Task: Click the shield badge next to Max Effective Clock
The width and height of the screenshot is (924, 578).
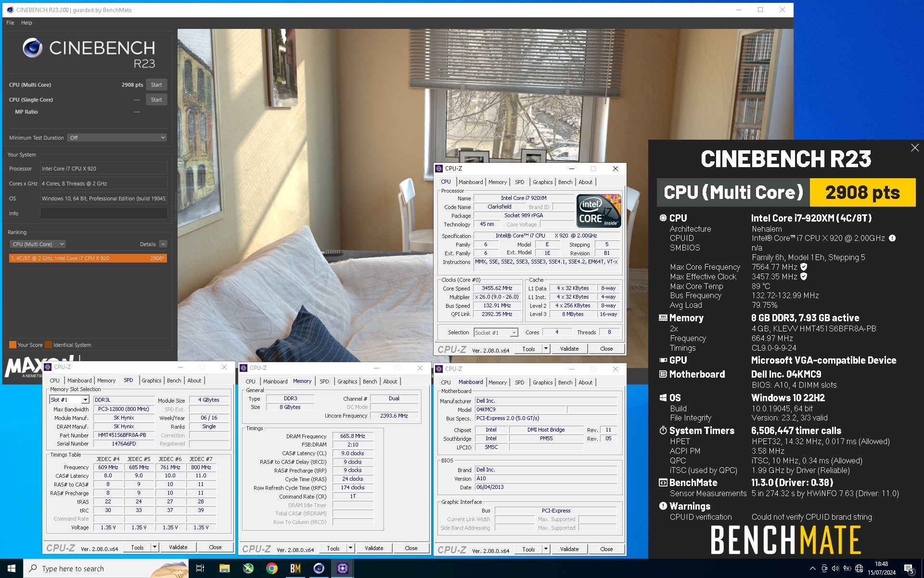Action: (804, 276)
